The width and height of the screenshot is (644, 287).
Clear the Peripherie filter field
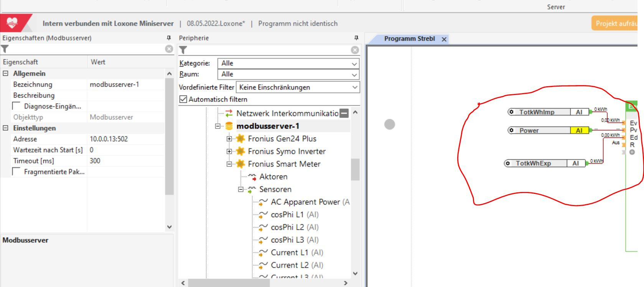355,50
